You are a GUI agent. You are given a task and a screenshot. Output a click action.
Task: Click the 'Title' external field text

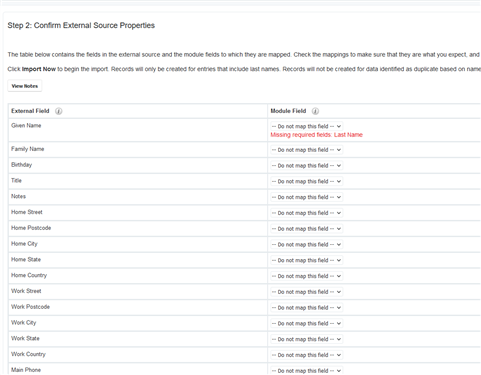16,181
